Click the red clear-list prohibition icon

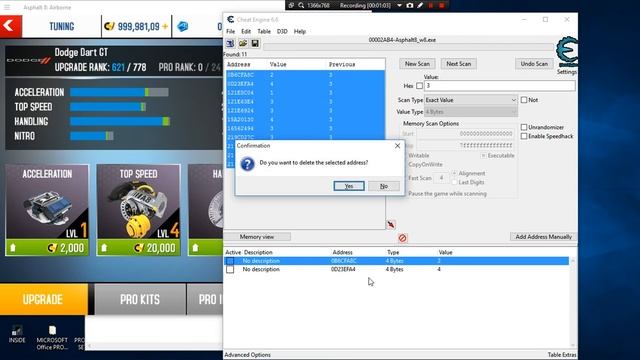point(402,238)
